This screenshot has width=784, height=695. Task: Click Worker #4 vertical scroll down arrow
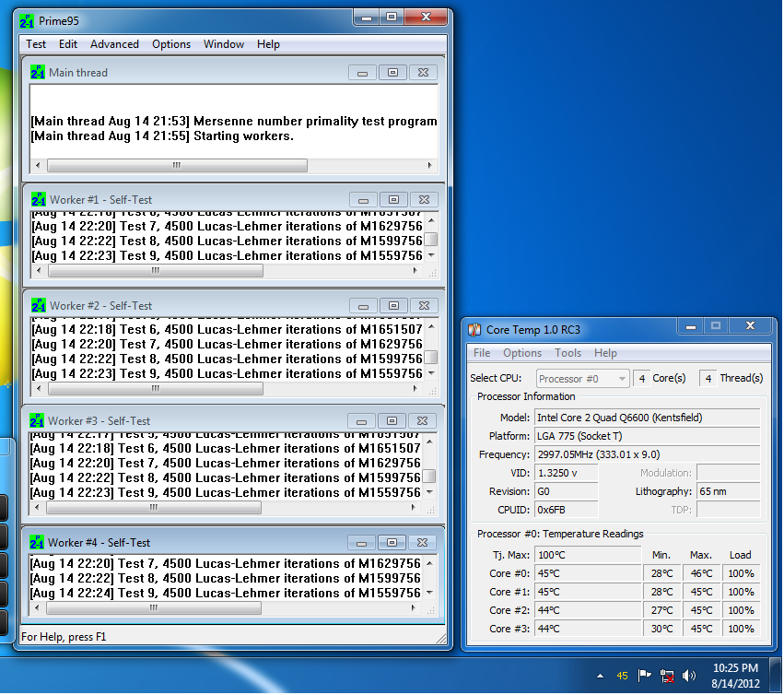coord(429,593)
